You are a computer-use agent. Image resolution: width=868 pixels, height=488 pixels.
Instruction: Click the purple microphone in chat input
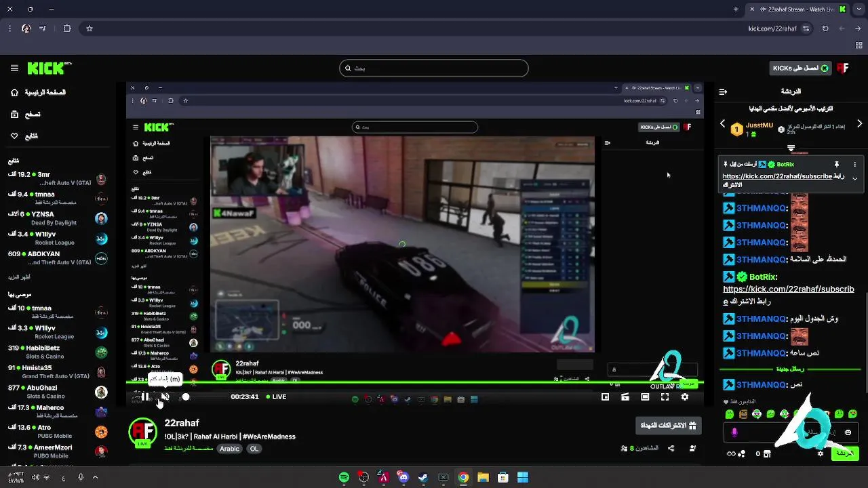[734, 432]
